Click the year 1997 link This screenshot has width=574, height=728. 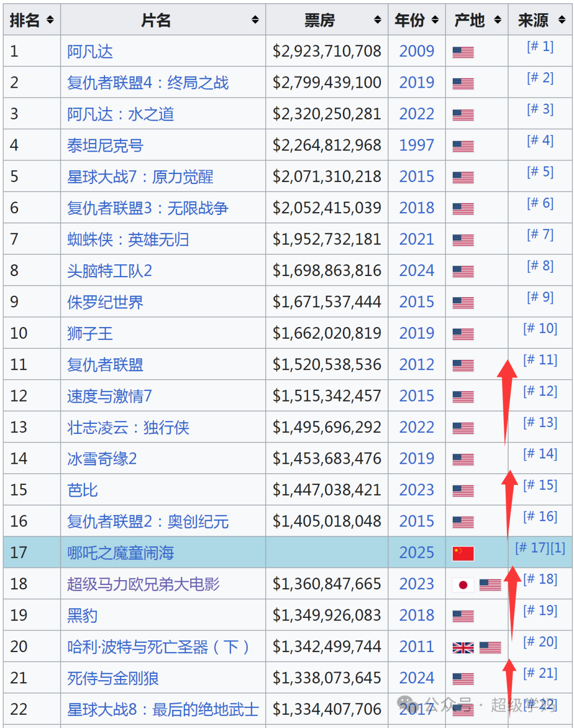point(417,146)
